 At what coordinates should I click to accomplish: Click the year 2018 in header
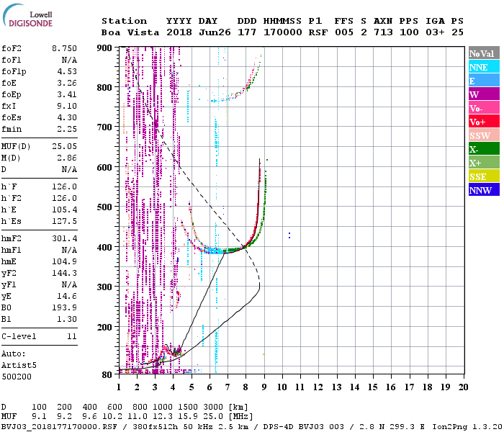[x=179, y=32]
